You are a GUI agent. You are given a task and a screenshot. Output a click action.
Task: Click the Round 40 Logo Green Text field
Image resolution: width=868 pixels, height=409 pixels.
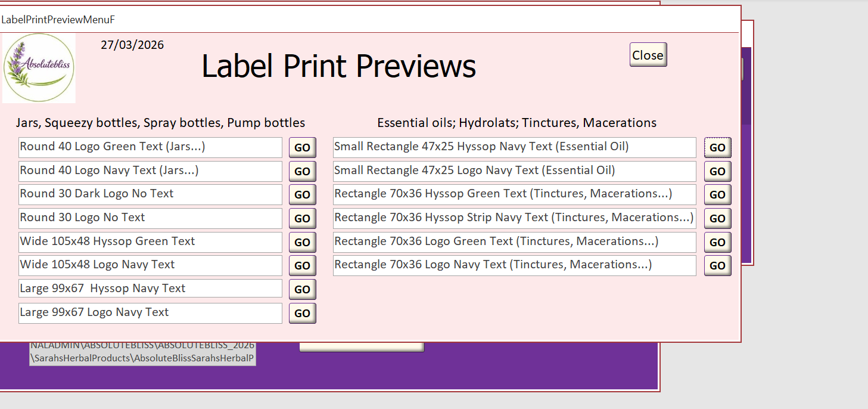point(150,147)
